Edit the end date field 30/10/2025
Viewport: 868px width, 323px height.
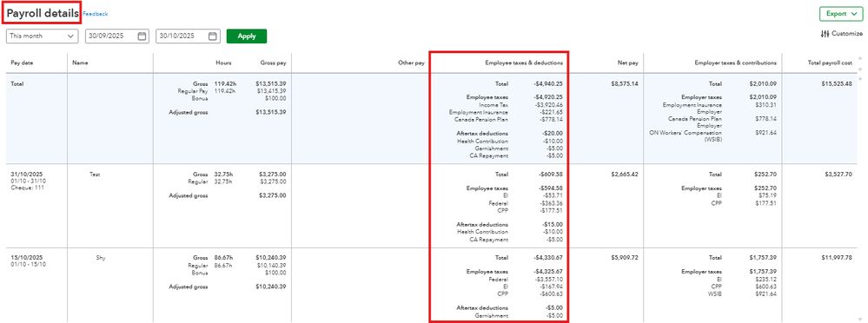tap(189, 36)
